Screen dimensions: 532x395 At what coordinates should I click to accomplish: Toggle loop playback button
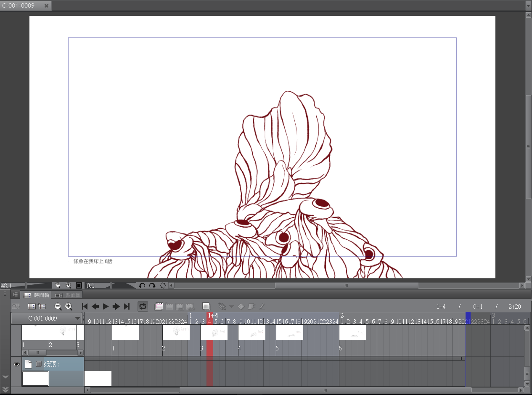tap(143, 307)
